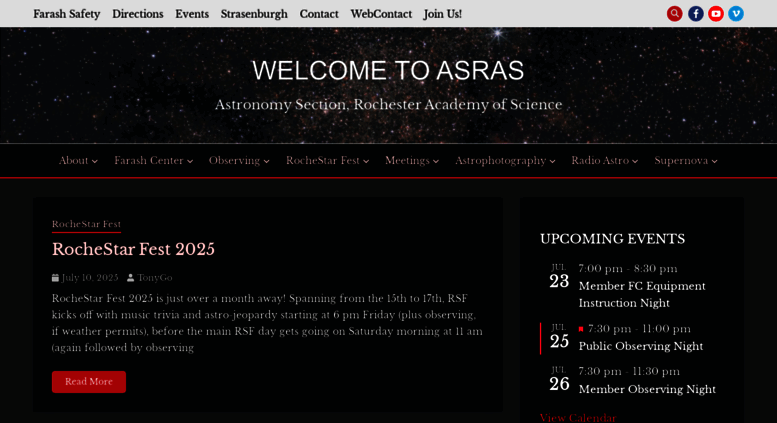The image size is (777, 423).
Task: Click the 7:00 pm - 8:30 pm event time
Action: point(628,269)
